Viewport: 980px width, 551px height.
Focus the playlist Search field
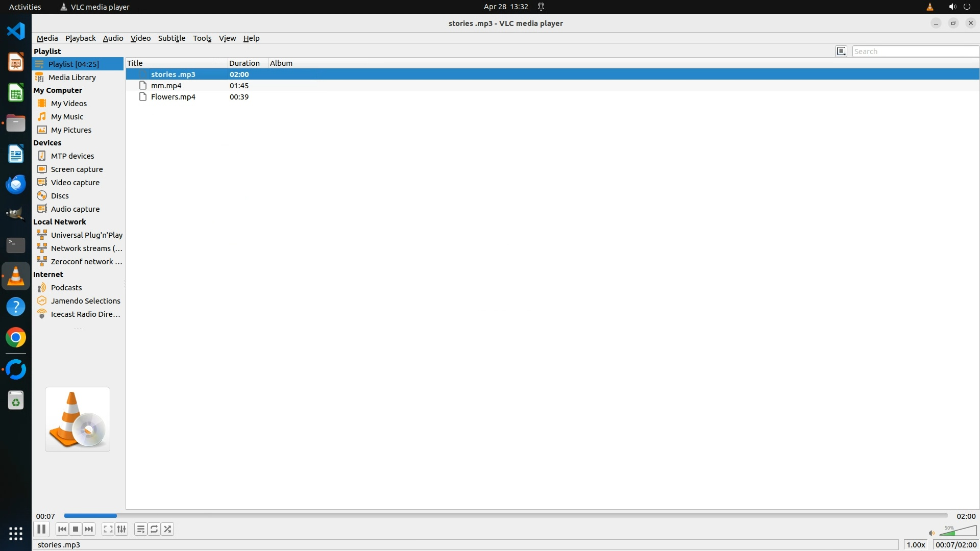click(915, 52)
